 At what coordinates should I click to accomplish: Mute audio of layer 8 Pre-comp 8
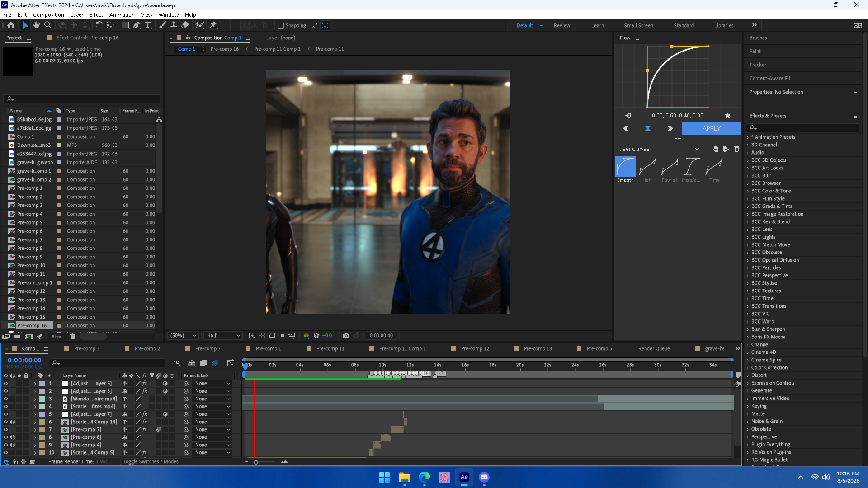[13, 437]
